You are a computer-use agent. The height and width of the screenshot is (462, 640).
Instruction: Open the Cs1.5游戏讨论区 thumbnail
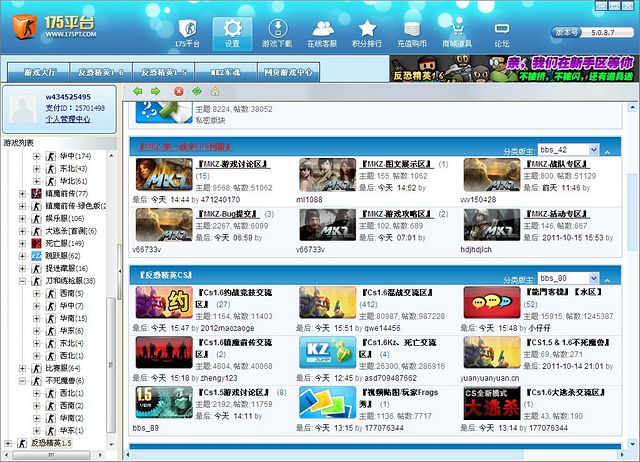click(x=164, y=402)
